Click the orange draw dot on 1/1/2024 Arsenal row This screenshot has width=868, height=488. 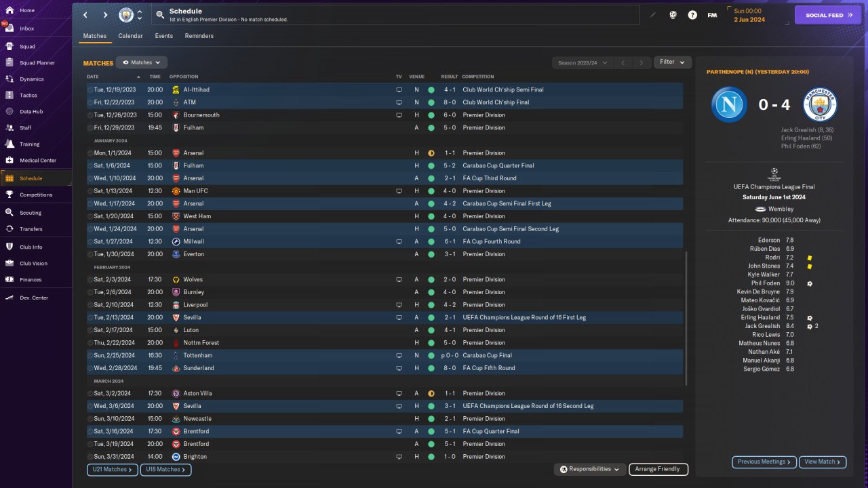431,153
